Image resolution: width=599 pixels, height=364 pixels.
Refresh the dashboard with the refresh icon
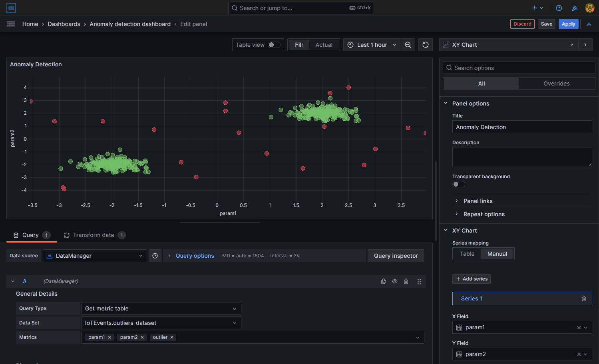425,45
